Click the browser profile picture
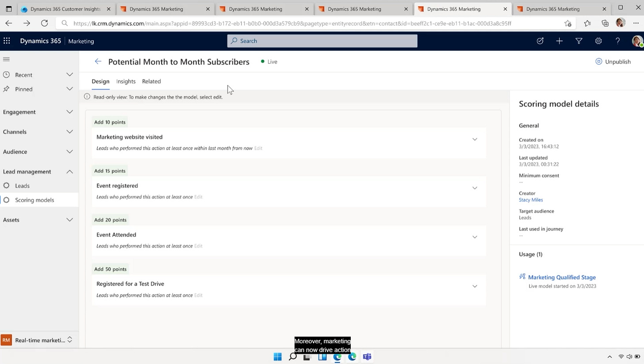This screenshot has height=364, width=644. pyautogui.click(x=621, y=23)
